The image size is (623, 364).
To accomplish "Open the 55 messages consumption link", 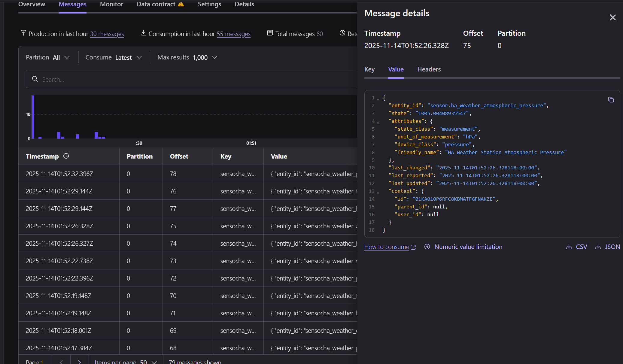I will (x=234, y=34).
